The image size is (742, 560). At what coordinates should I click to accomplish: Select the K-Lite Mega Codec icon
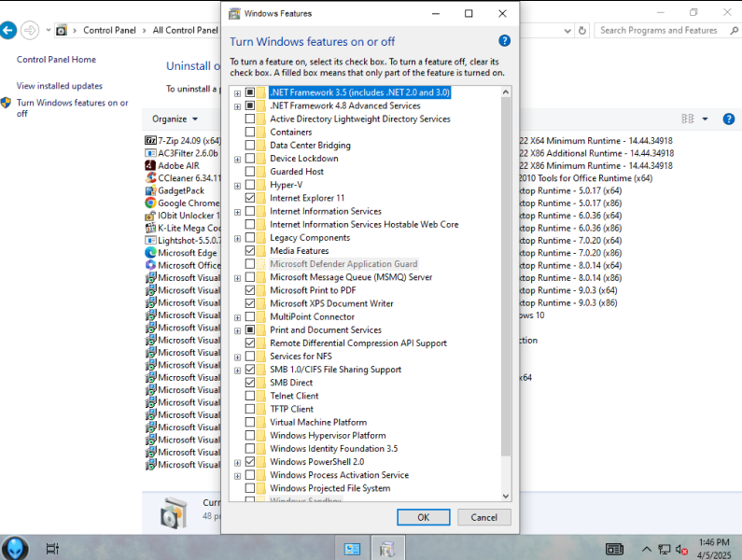(x=150, y=228)
